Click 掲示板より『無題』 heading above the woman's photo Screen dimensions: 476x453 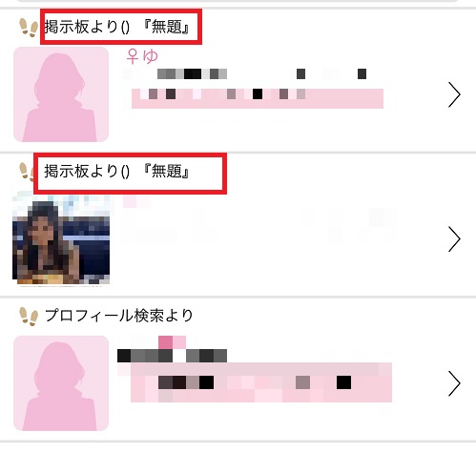tap(117, 172)
